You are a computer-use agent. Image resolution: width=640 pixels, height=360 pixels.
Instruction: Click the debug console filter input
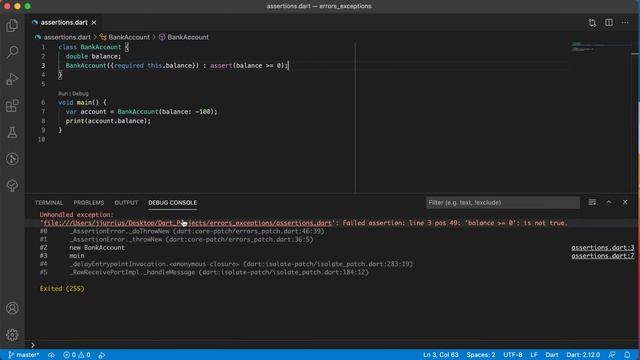pyautogui.click(x=503, y=202)
